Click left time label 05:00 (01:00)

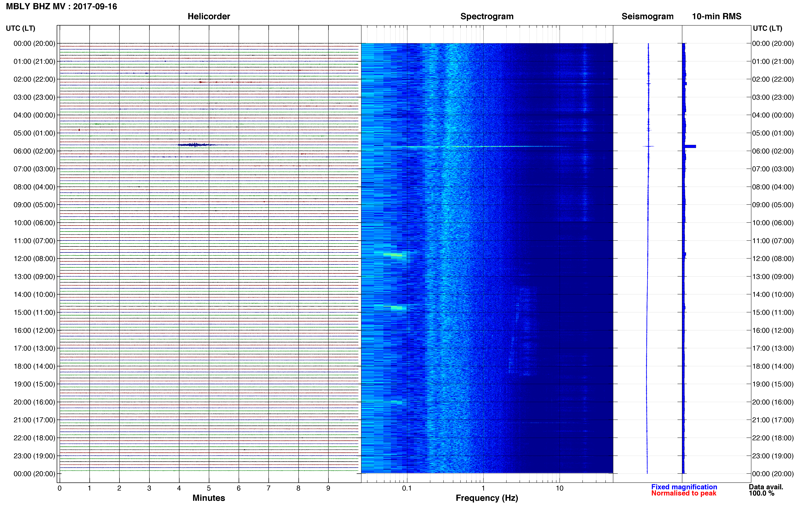pyautogui.click(x=34, y=133)
